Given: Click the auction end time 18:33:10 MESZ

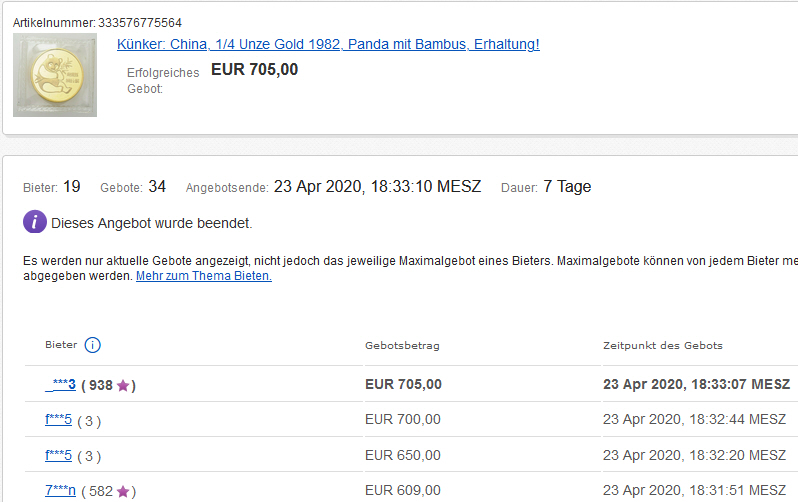Looking at the screenshot, I should point(377,187).
